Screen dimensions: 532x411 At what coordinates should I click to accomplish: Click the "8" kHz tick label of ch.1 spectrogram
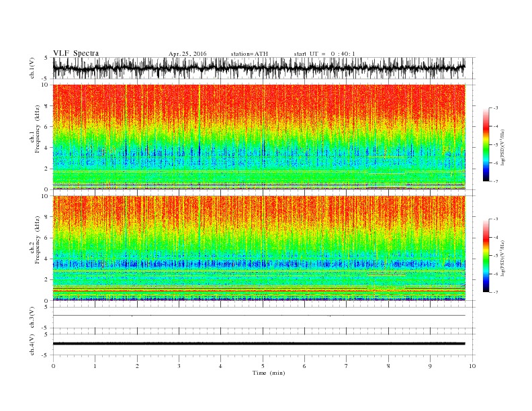46,106
